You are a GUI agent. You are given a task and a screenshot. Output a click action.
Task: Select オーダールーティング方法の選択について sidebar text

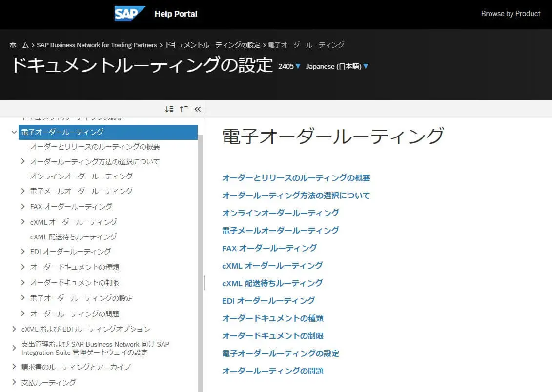[x=95, y=161]
